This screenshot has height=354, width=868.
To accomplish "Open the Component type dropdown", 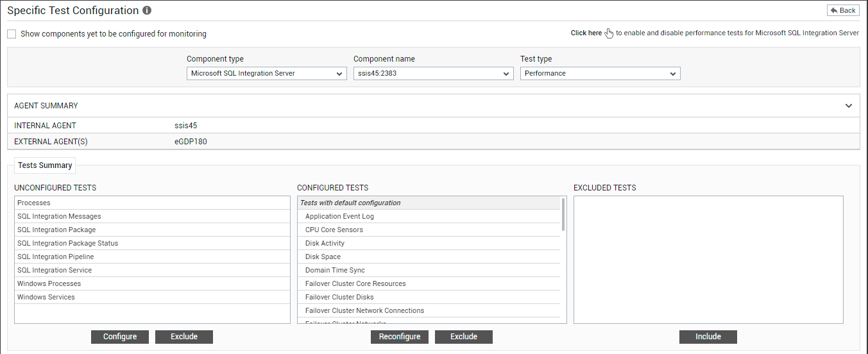I will pos(267,74).
